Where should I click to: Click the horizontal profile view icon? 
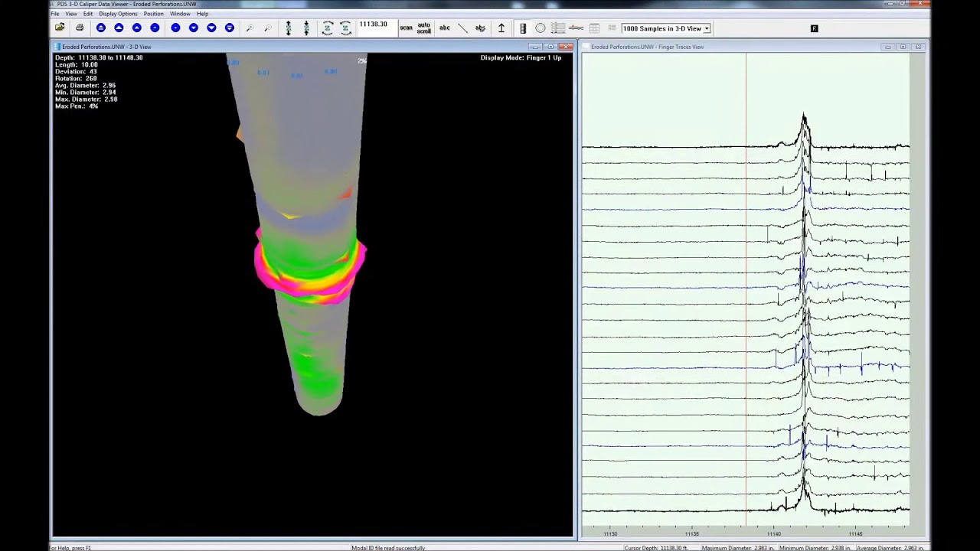[577, 28]
